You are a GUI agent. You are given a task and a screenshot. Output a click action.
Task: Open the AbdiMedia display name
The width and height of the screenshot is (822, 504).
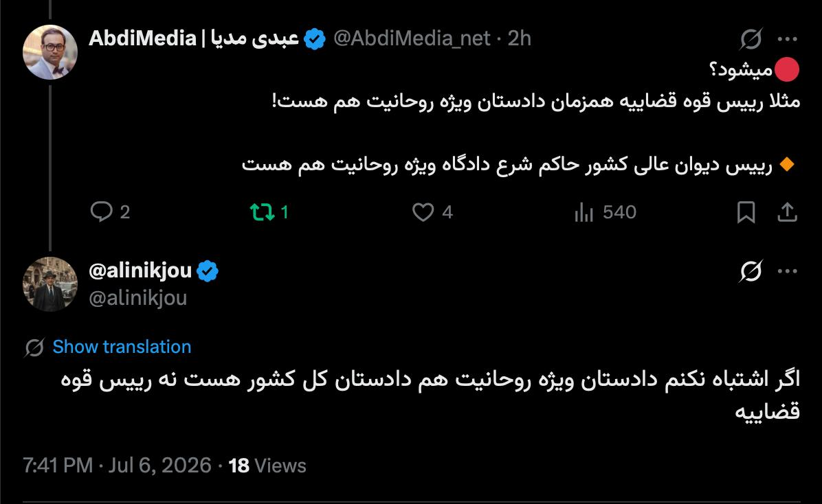(193, 38)
